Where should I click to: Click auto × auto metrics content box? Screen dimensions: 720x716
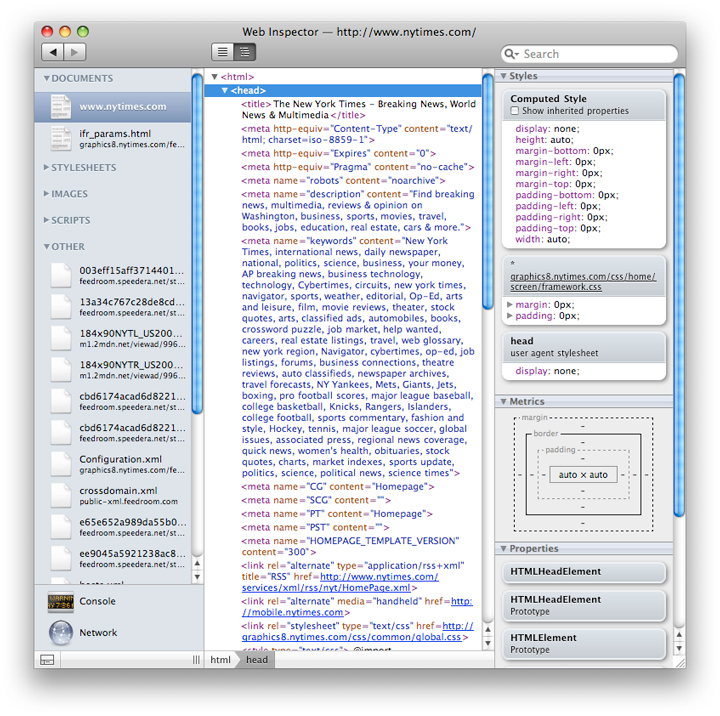[x=583, y=475]
